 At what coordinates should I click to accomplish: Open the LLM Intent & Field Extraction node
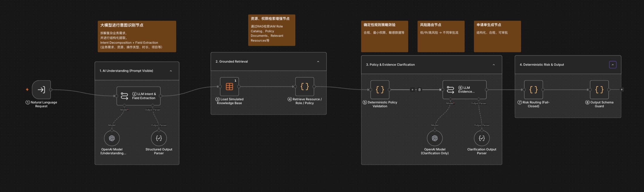[x=138, y=96]
